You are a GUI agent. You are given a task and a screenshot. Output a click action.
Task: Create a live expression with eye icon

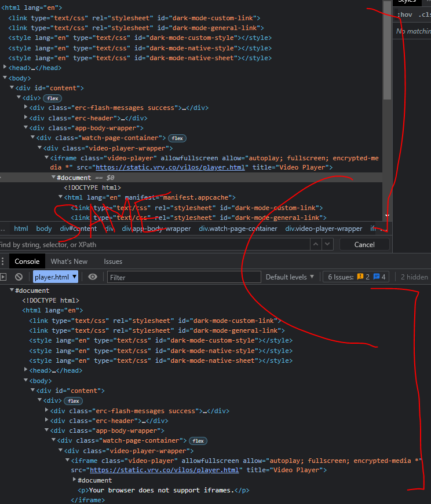pyautogui.click(x=93, y=277)
